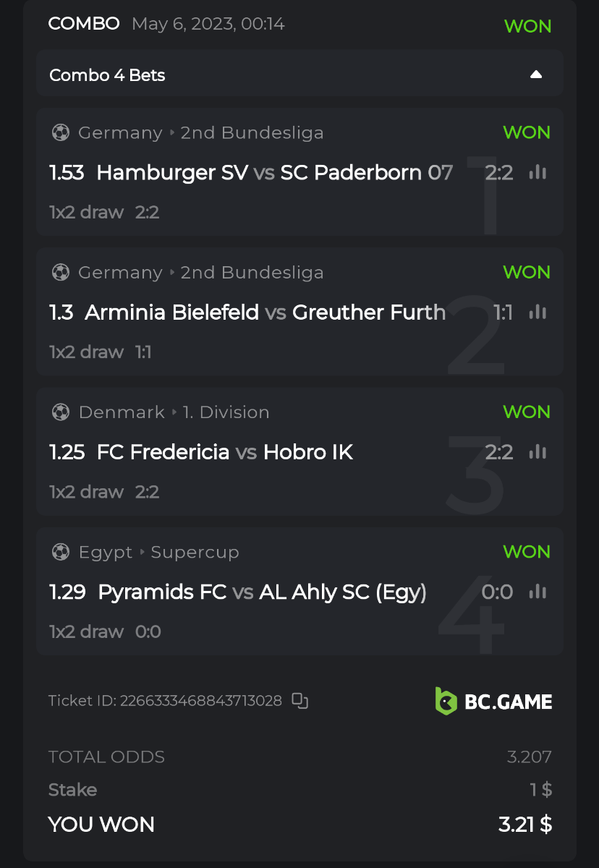Collapse the Combo 4 Bets arrow
599x868 pixels.
tap(536, 75)
